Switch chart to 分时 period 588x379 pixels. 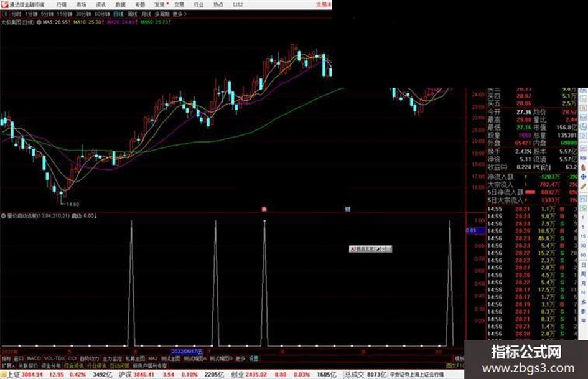click(x=16, y=14)
